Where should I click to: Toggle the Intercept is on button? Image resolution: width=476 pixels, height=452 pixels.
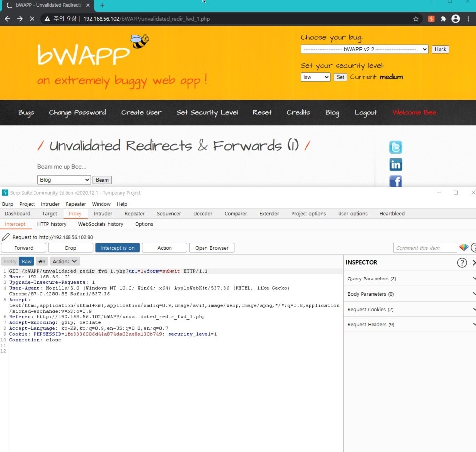(x=117, y=248)
